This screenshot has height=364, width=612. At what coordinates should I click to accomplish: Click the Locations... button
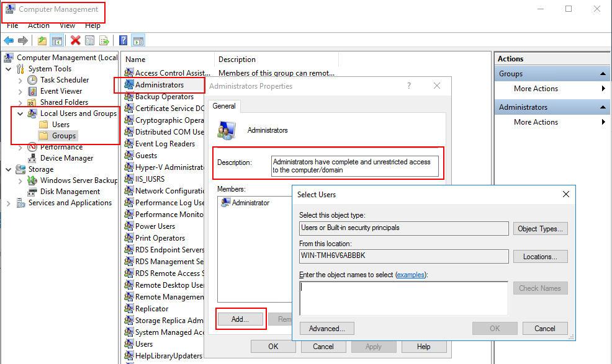click(x=540, y=257)
